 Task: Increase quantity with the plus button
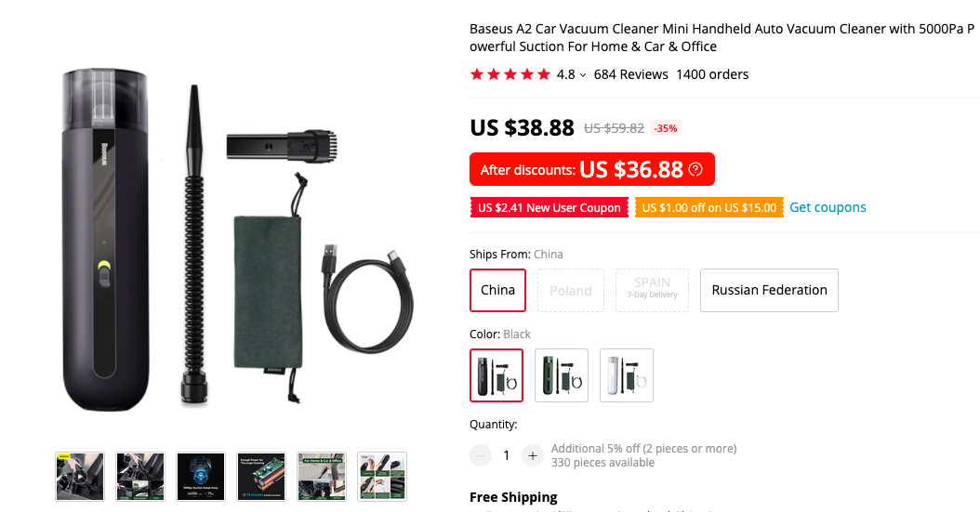(x=533, y=456)
